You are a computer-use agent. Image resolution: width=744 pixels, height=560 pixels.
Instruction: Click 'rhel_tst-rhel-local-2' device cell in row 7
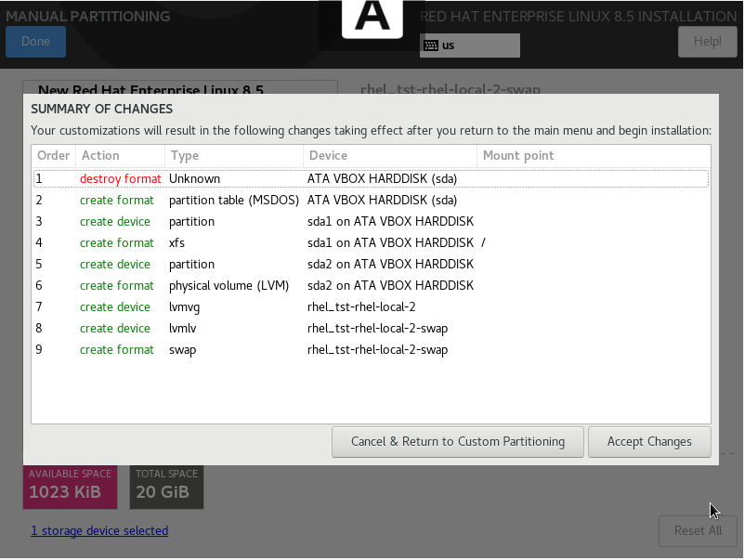361,307
